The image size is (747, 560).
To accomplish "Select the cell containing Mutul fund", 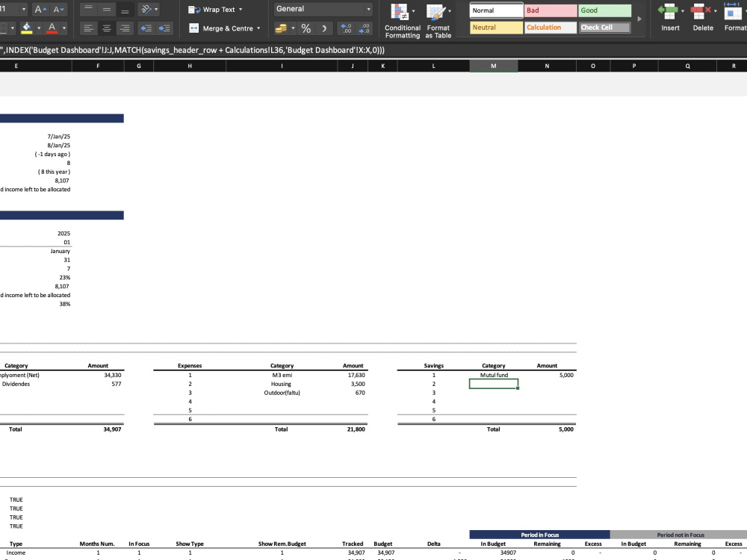I will point(493,375).
